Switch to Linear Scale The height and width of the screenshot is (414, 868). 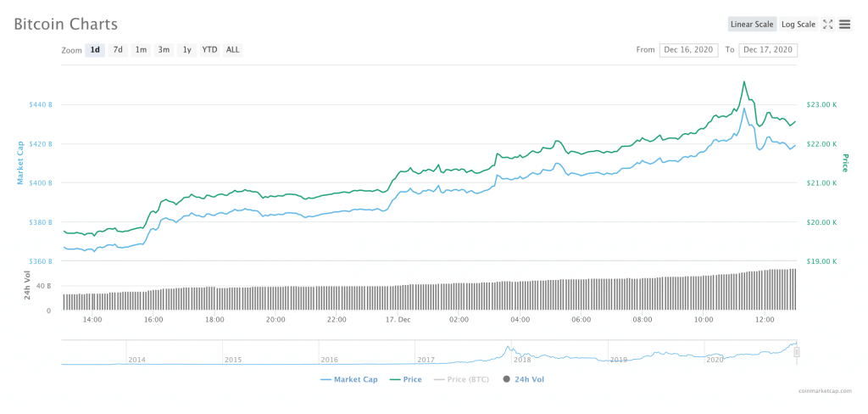(752, 25)
